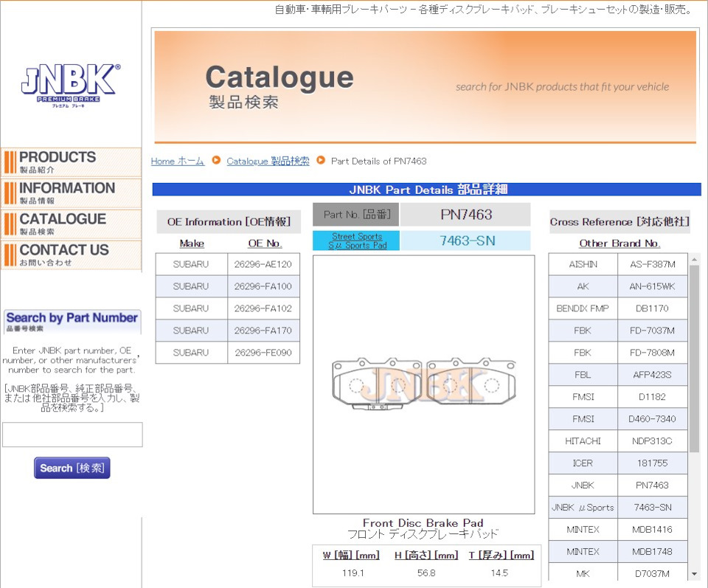Click the Search [検索] button
Screen dimensions: 708x588
[72, 468]
